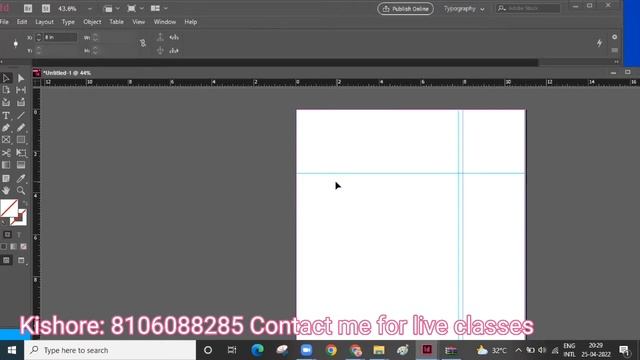Select the Content Collector tool
This screenshot has height=360, width=640.
[6, 102]
